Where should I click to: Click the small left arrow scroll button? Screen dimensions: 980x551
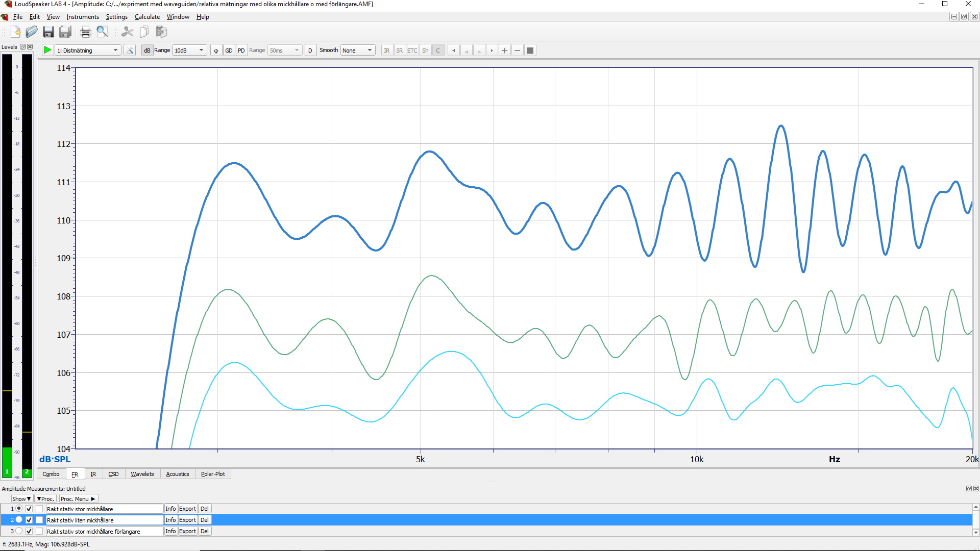[x=467, y=50]
